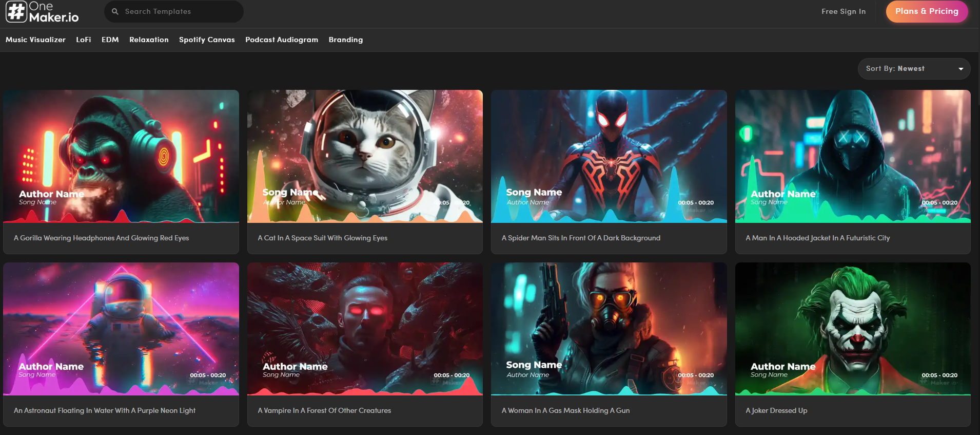Select the Branding category
Image resolution: width=980 pixels, height=435 pixels.
coord(346,40)
